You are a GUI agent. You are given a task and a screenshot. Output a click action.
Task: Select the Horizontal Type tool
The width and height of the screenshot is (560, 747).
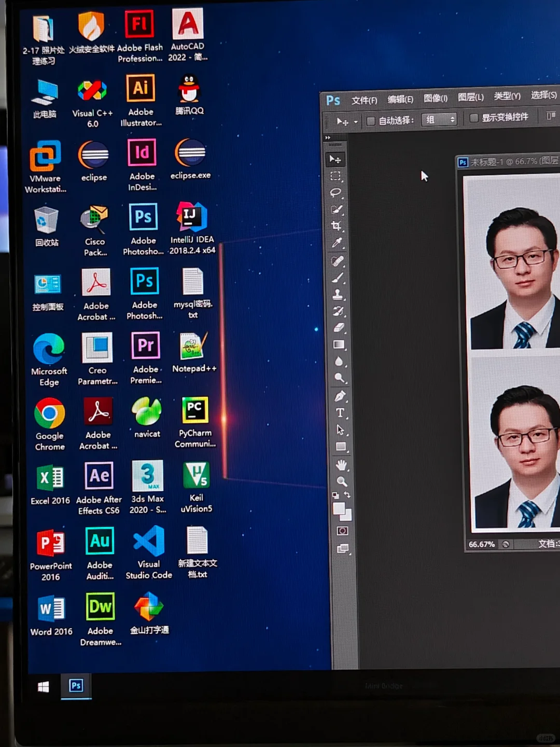tap(340, 413)
